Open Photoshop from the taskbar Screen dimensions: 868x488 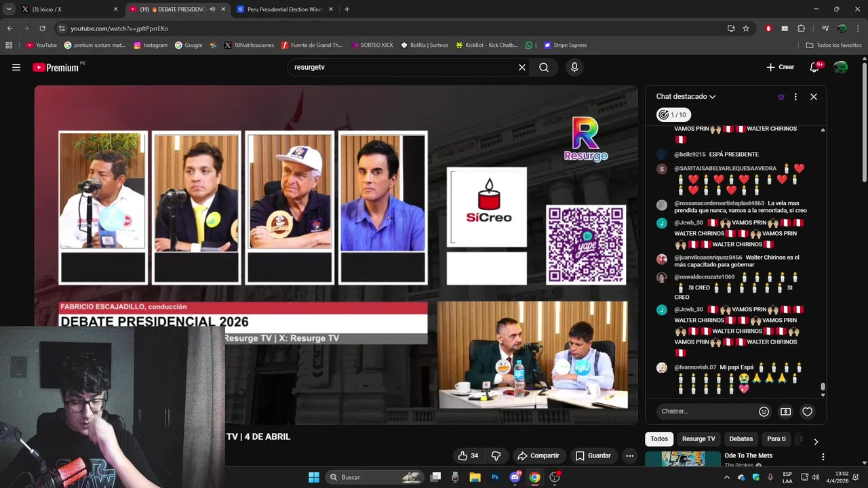pos(495,477)
